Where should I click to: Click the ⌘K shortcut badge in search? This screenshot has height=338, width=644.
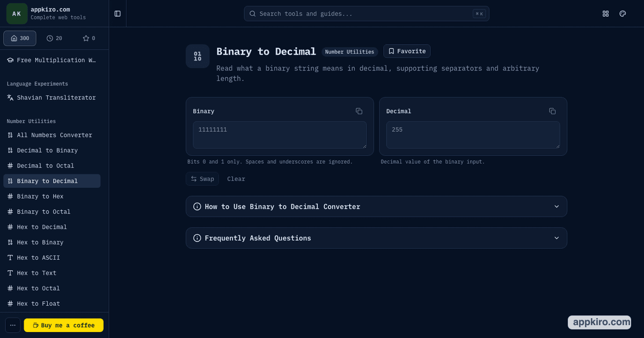[479, 13]
